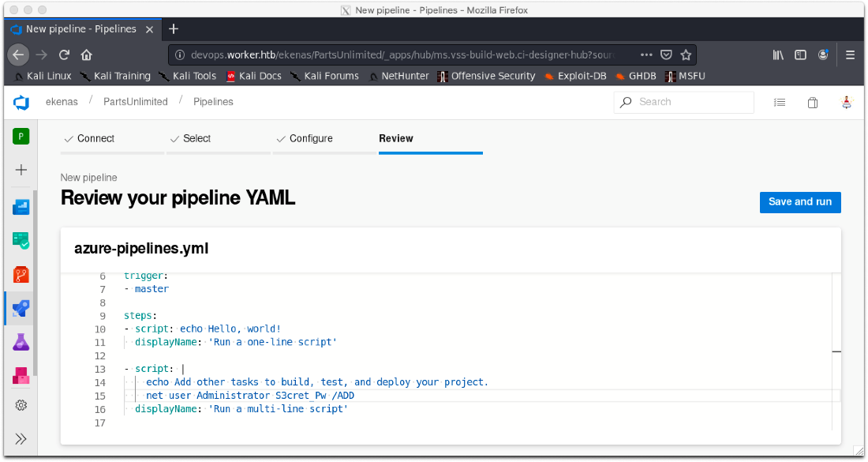
Task: Go back with the browser back arrow
Action: click(18, 54)
